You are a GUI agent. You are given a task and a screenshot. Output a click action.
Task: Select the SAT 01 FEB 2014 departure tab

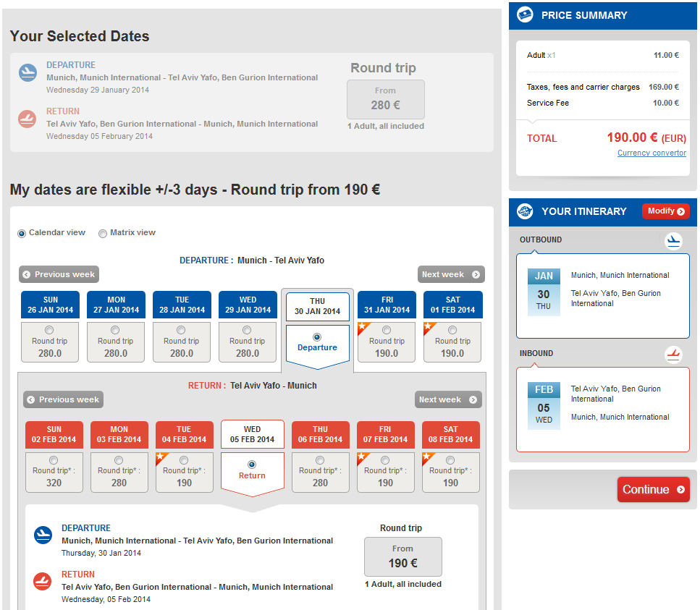(452, 305)
